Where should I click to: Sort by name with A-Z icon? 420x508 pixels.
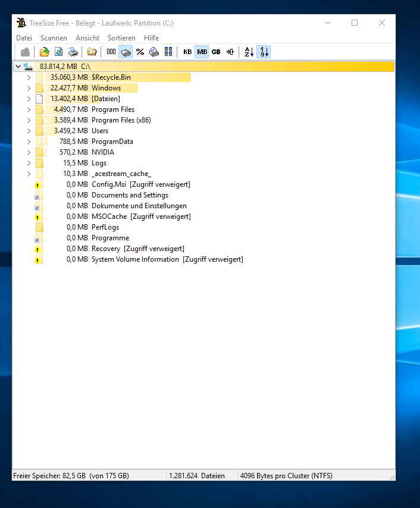(x=249, y=52)
